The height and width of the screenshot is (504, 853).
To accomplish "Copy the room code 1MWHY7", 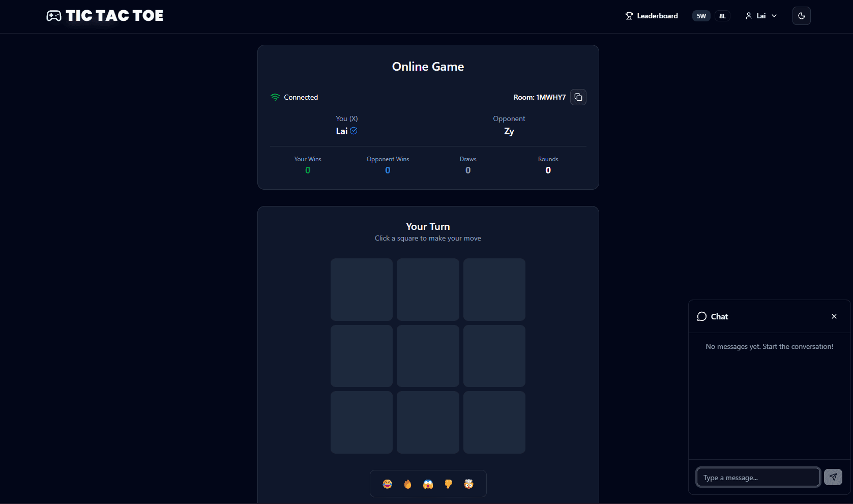I will (578, 97).
